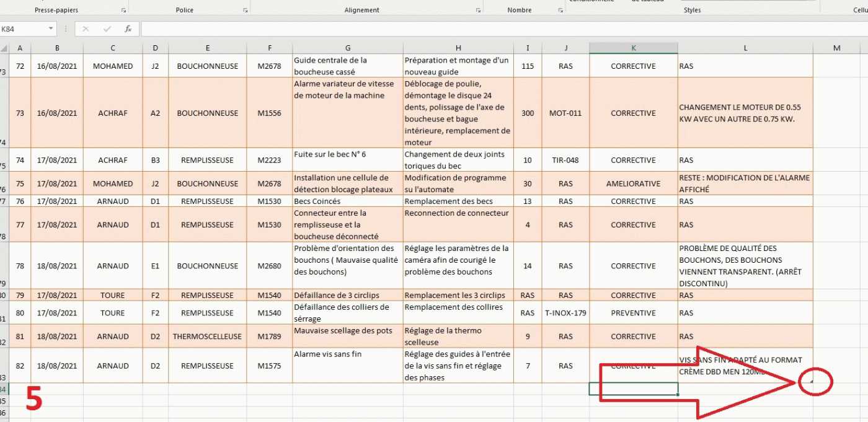Open the Nombre group dialog launcher

click(x=560, y=11)
